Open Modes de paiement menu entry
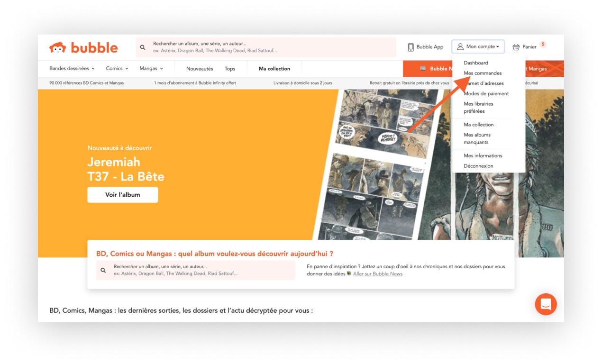 (x=486, y=93)
